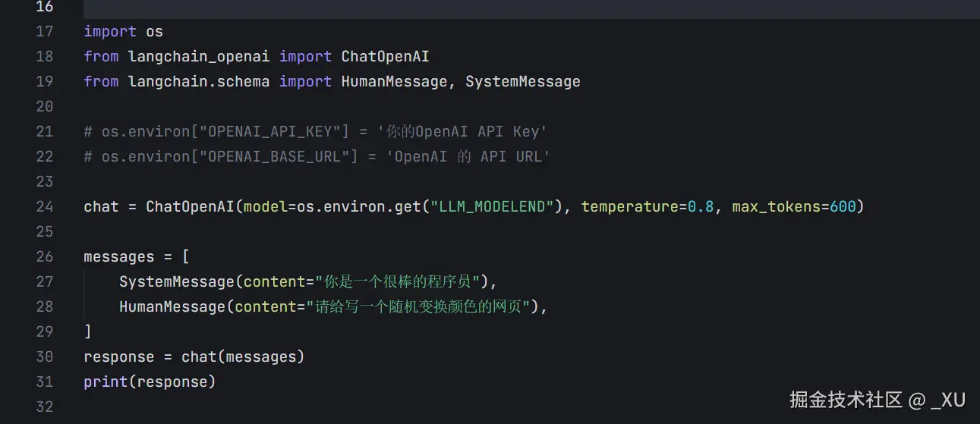The width and height of the screenshot is (980, 424).
Task: Click line number 17 in the gutter
Action: pos(44,32)
